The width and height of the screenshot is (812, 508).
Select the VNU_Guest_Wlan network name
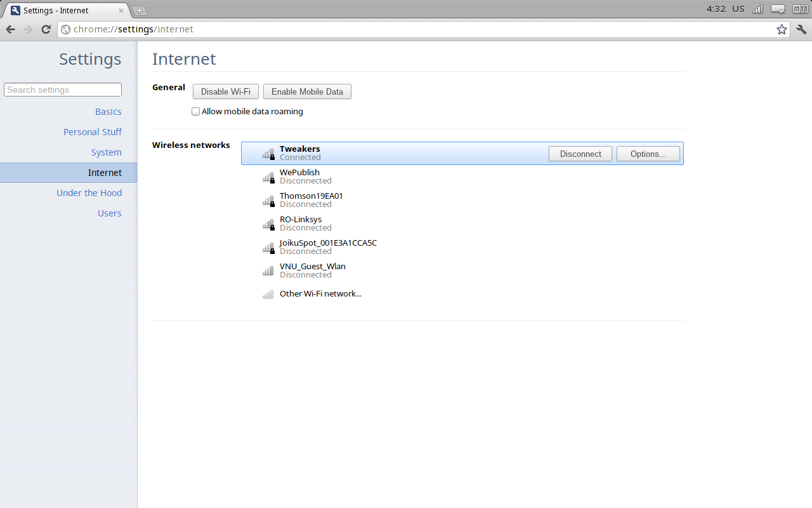pyautogui.click(x=313, y=266)
